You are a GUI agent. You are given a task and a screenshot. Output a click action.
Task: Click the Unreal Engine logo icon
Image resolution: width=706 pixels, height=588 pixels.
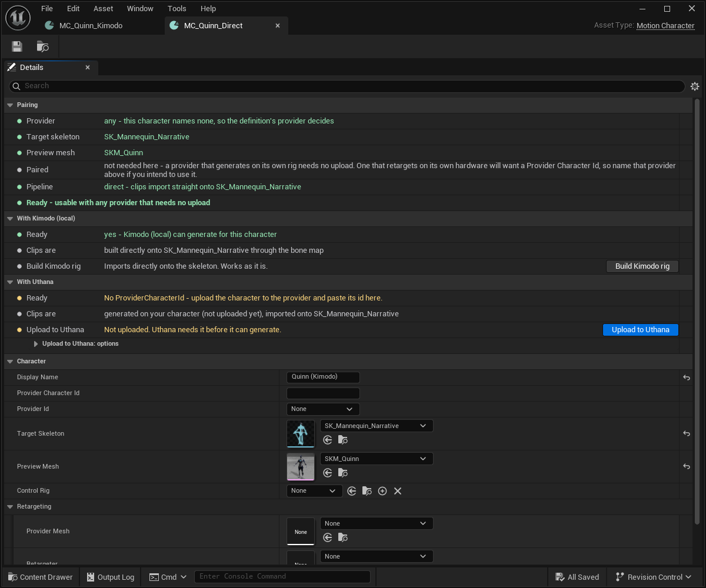18,17
